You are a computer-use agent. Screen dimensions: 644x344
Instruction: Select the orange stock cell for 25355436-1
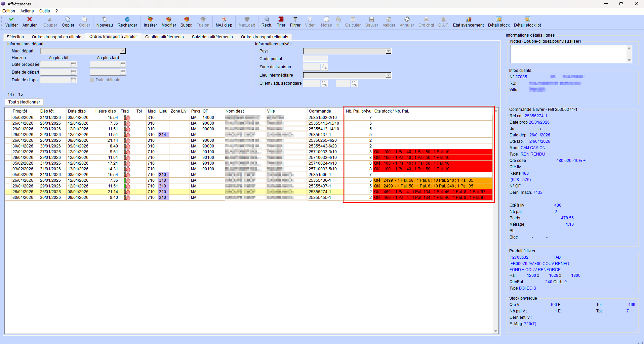point(433,180)
